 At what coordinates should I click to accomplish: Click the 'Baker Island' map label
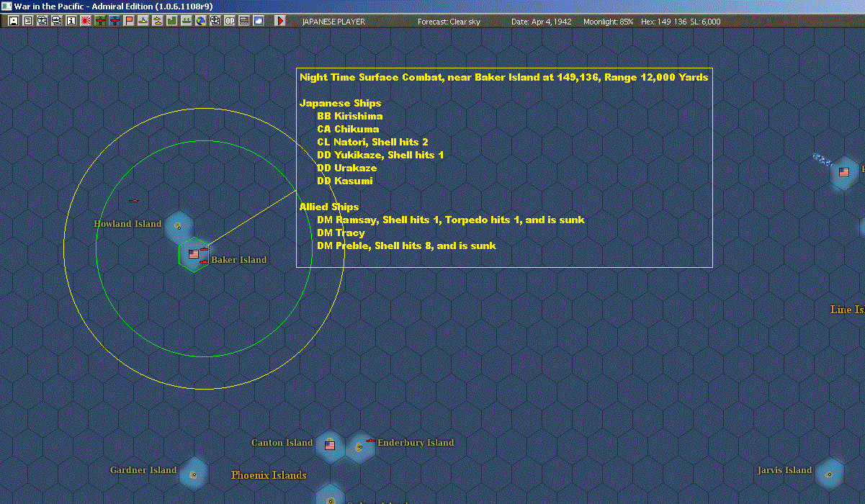coord(238,260)
